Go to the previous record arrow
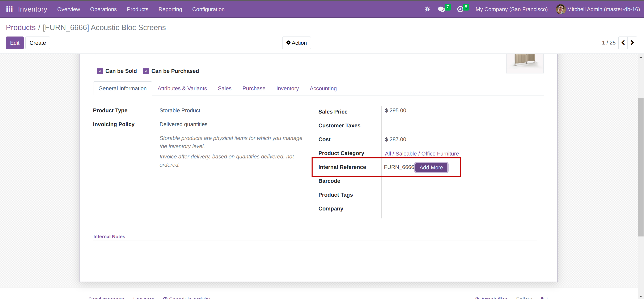Screen dimensions: 644x299 (x=623, y=43)
